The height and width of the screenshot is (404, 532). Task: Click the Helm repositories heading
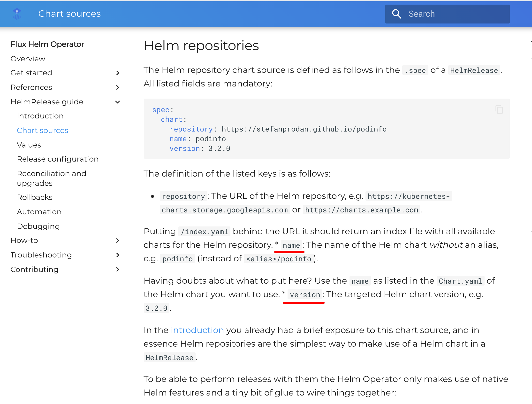coord(201,46)
